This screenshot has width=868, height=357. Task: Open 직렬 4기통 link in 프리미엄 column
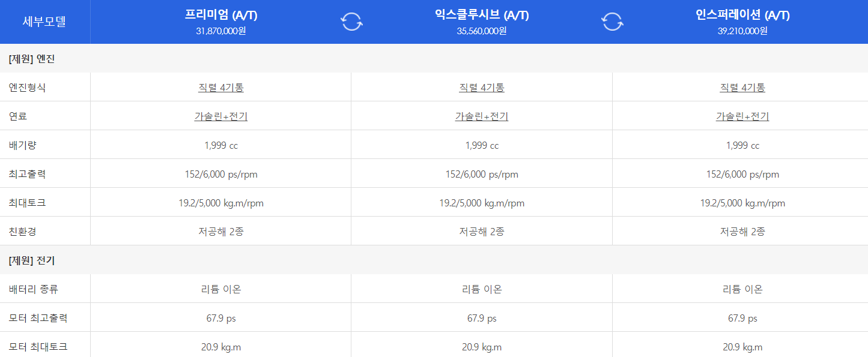click(221, 88)
